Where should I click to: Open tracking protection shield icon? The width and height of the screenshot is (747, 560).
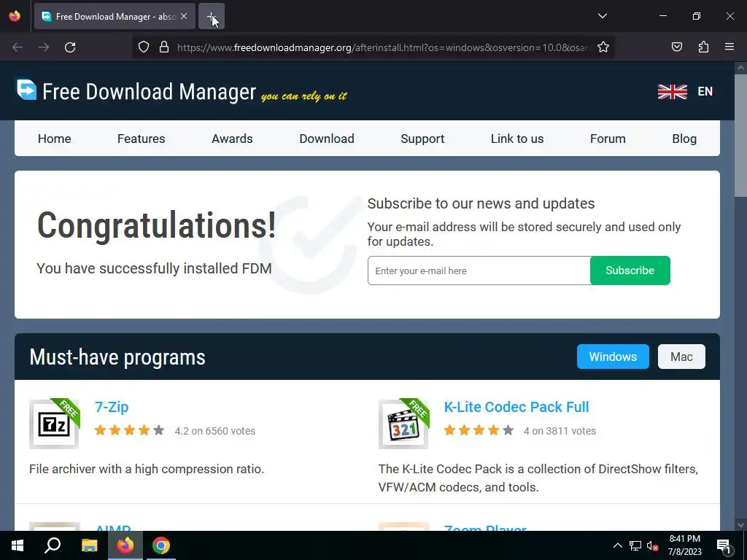144,47
